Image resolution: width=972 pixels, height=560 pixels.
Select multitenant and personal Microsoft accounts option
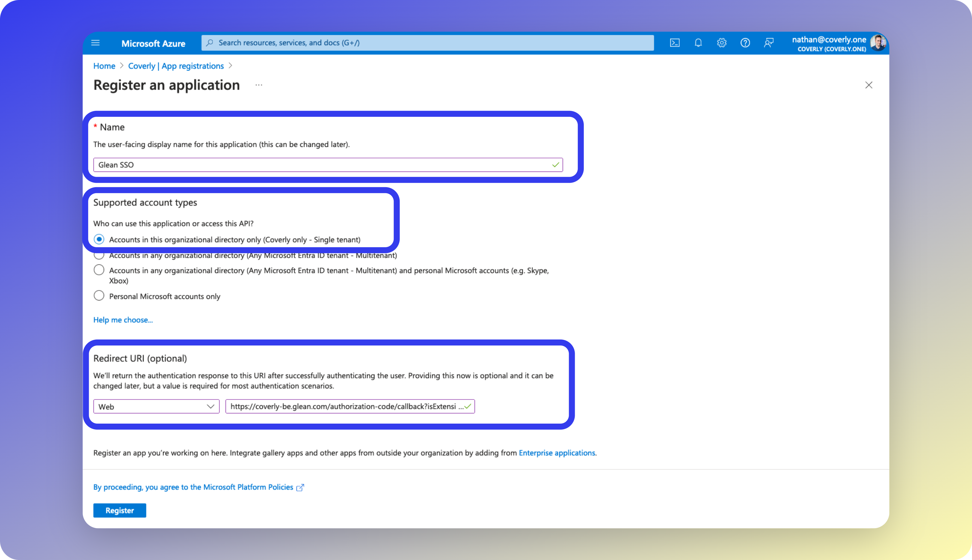coord(99,270)
